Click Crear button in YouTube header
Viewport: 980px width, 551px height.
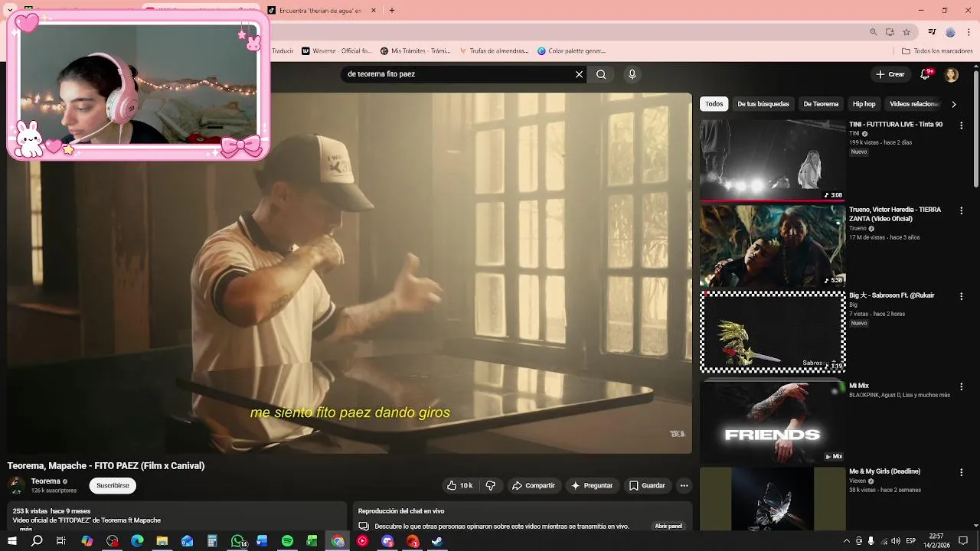click(890, 74)
